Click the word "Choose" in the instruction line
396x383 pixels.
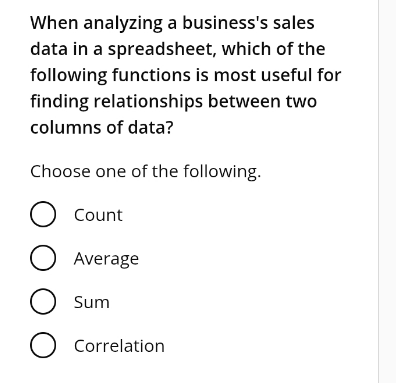(60, 171)
